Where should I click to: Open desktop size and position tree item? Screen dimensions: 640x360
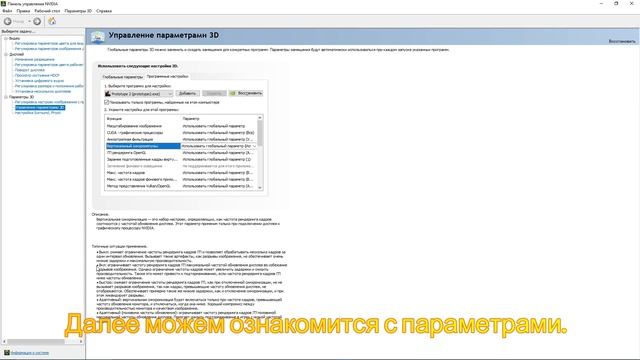click(x=49, y=86)
